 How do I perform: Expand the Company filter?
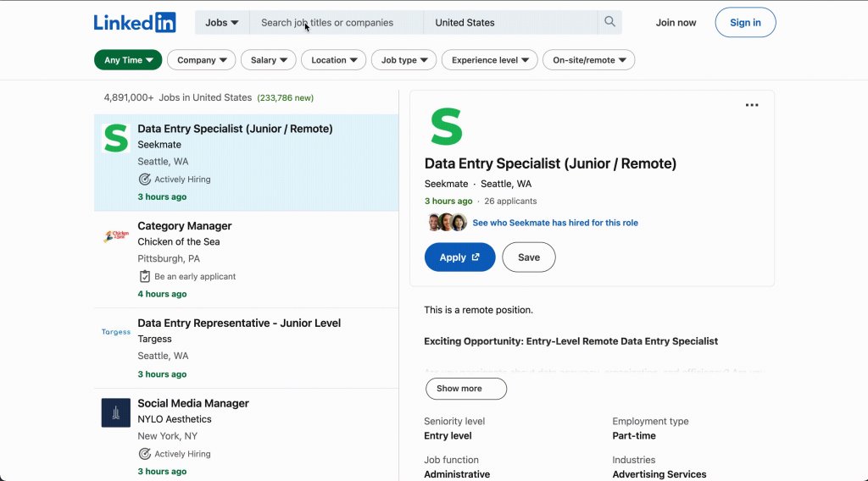coord(202,60)
